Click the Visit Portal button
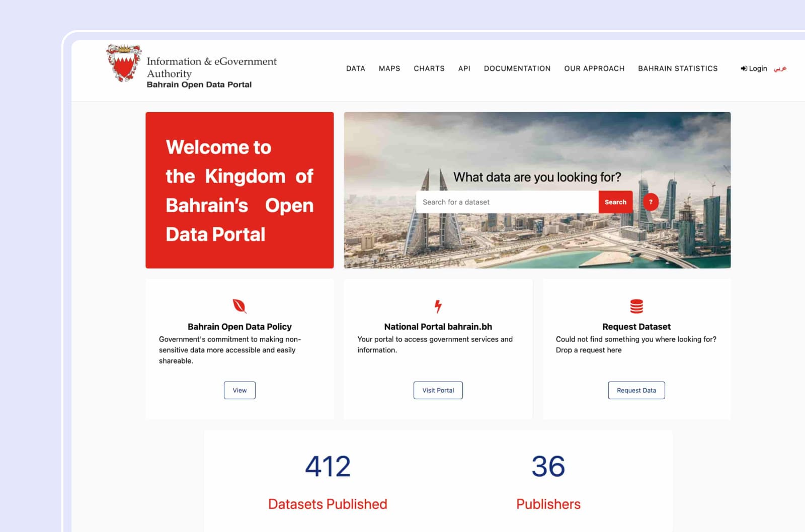Image resolution: width=805 pixels, height=532 pixels. [438, 390]
